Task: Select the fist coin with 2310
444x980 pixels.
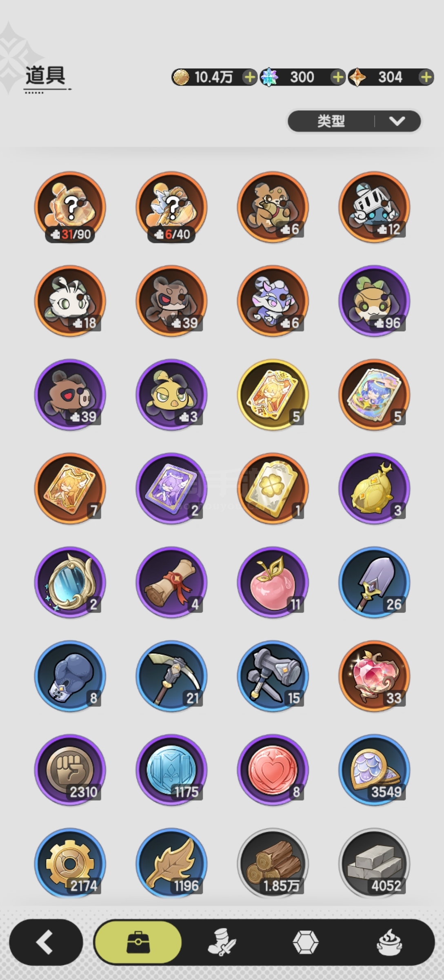Action: [70, 770]
